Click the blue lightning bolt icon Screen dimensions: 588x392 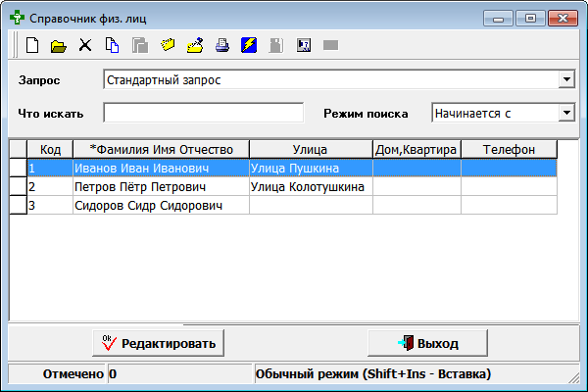click(249, 45)
